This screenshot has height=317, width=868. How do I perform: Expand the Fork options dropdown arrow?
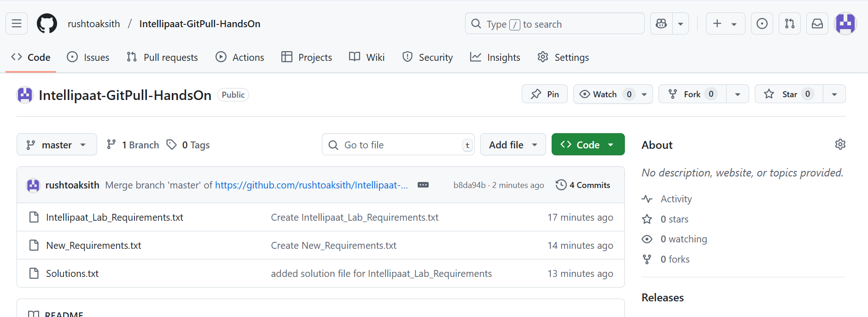[x=738, y=94]
